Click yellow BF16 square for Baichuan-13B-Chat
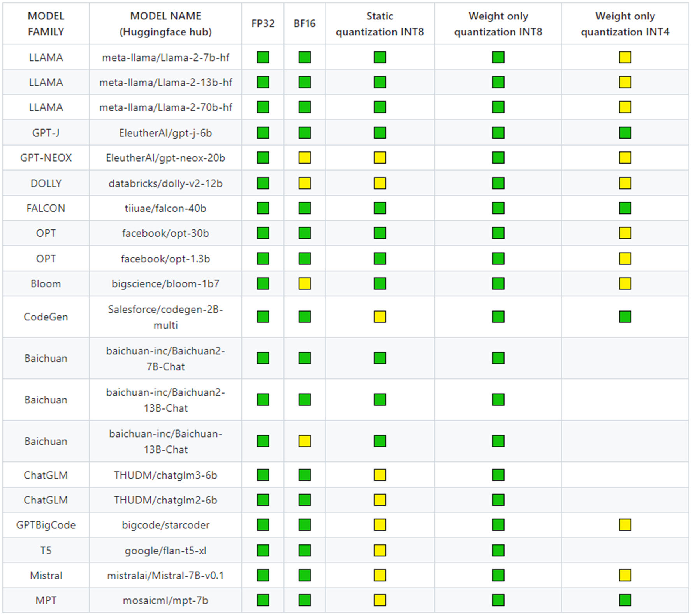This screenshot has height=616, width=693. pos(304,441)
